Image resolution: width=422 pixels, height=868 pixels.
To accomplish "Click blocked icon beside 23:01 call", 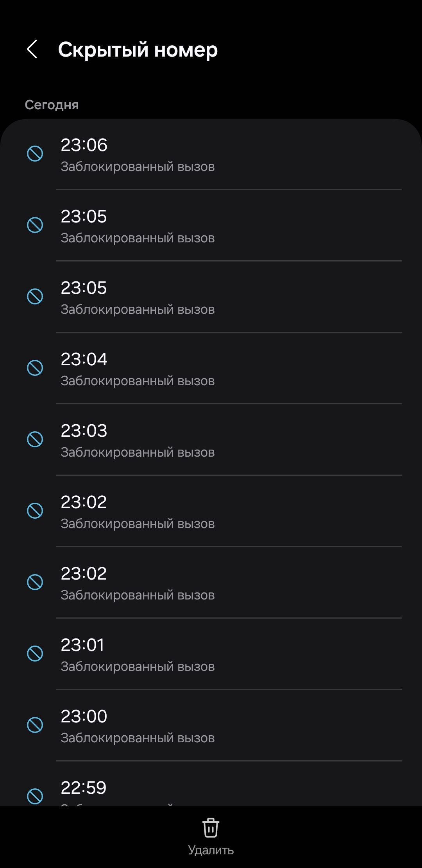I will coord(35,653).
